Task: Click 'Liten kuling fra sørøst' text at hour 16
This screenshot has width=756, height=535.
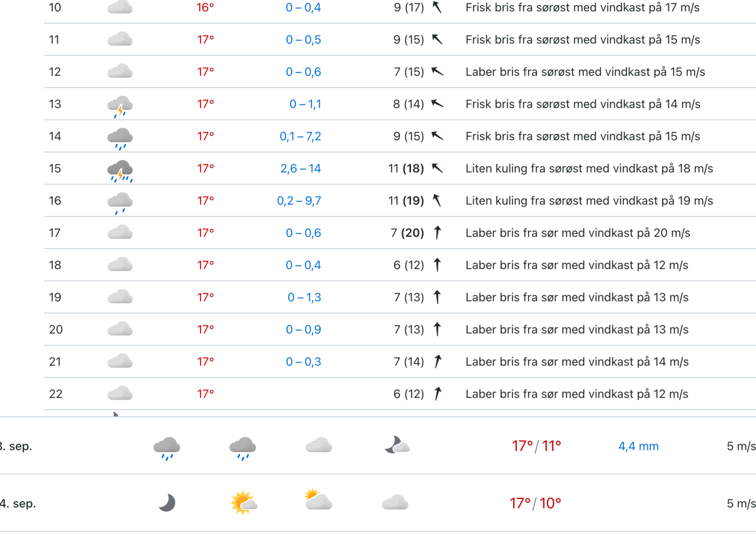Action: point(528,201)
